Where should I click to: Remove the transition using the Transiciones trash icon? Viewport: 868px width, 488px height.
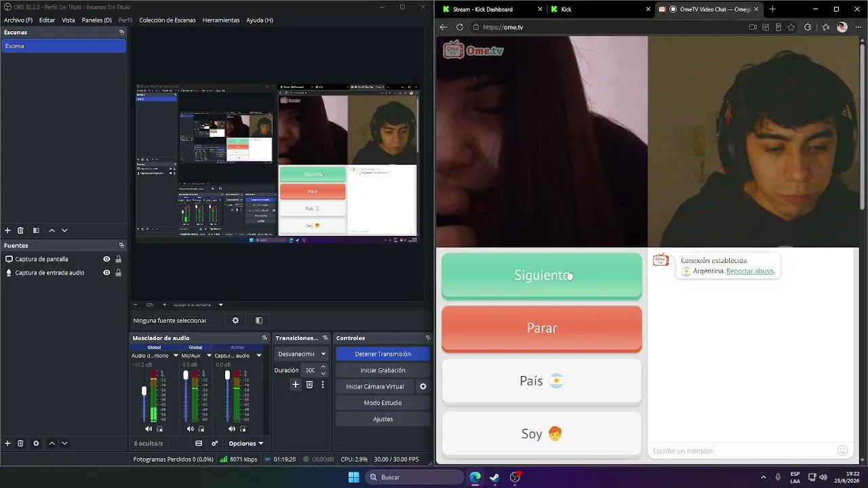[309, 384]
